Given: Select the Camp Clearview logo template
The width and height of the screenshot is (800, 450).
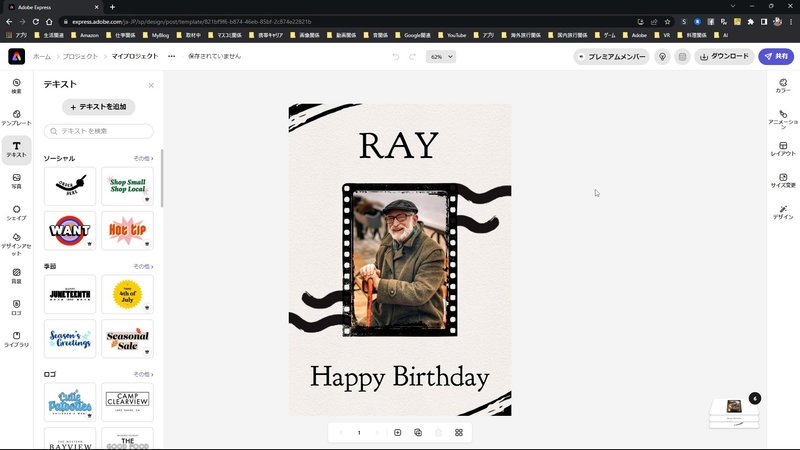Looking at the screenshot, I should pos(128,402).
